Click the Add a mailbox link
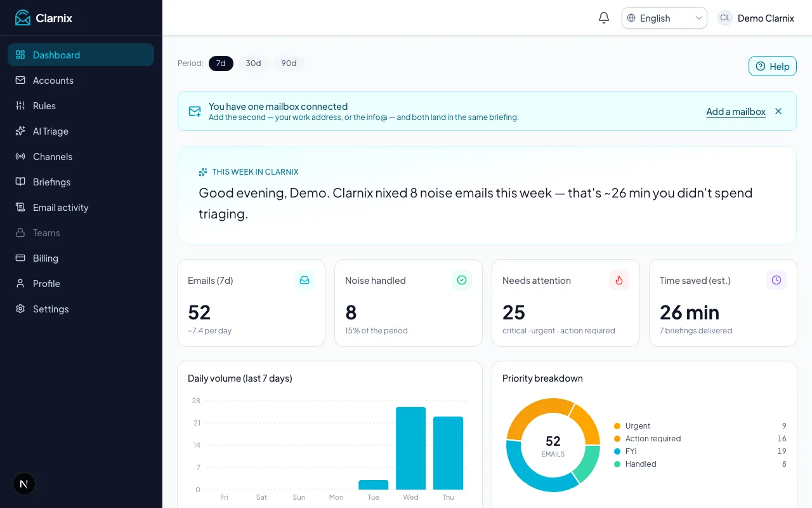 pos(736,112)
